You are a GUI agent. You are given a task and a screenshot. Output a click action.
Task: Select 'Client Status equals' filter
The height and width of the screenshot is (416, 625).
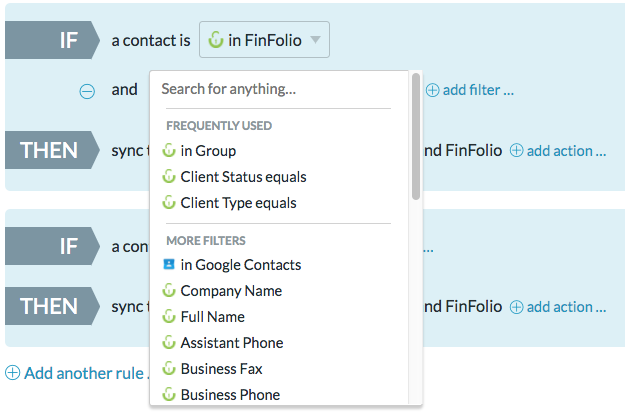coord(243,177)
